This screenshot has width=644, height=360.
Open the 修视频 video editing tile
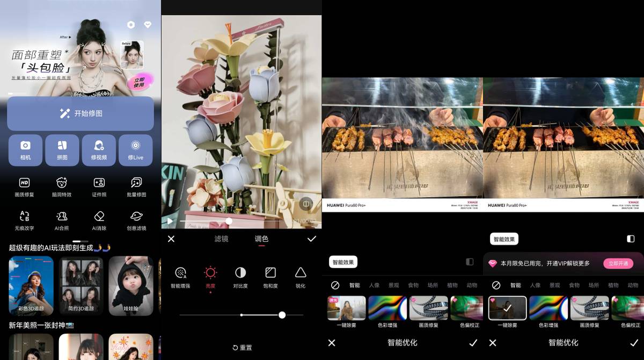(99, 150)
